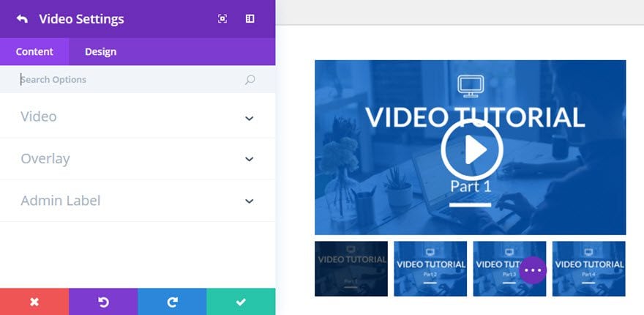The image size is (644, 315).
Task: Redo change with the blue redo button
Action: point(172,302)
